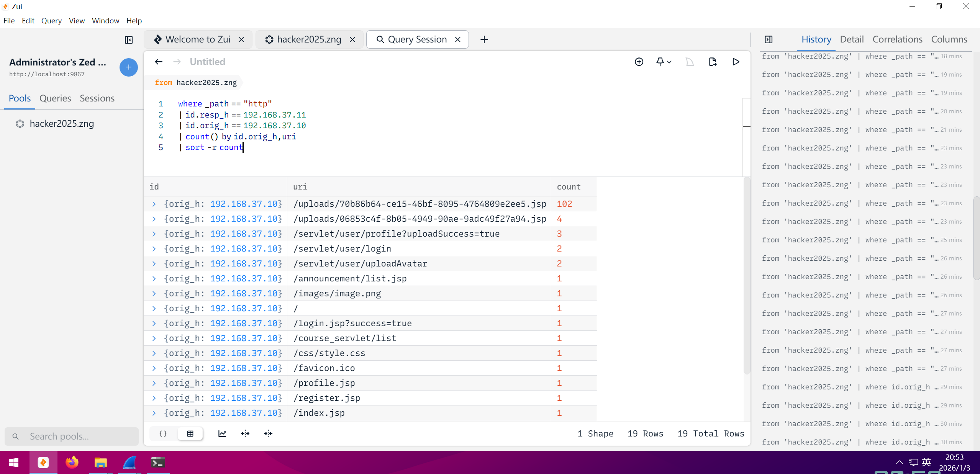This screenshot has width=980, height=474.
Task: Click the new query plus circle icon
Action: (x=639, y=62)
